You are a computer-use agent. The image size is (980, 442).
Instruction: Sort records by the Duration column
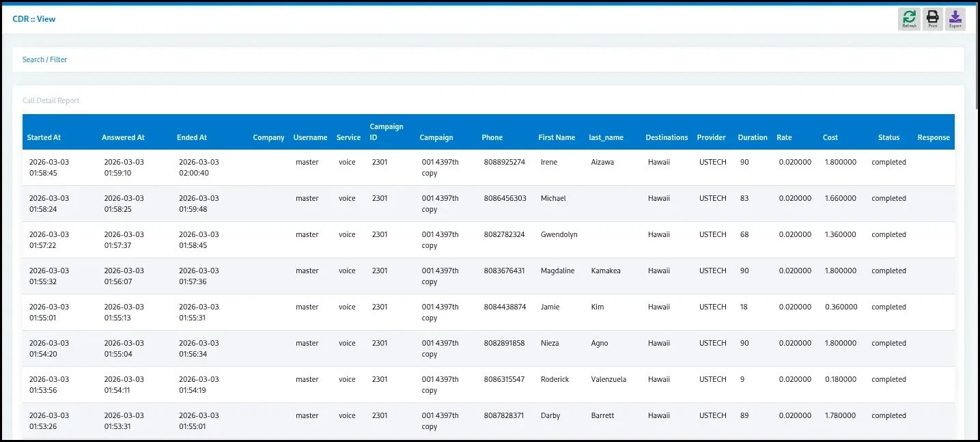pyautogui.click(x=752, y=137)
